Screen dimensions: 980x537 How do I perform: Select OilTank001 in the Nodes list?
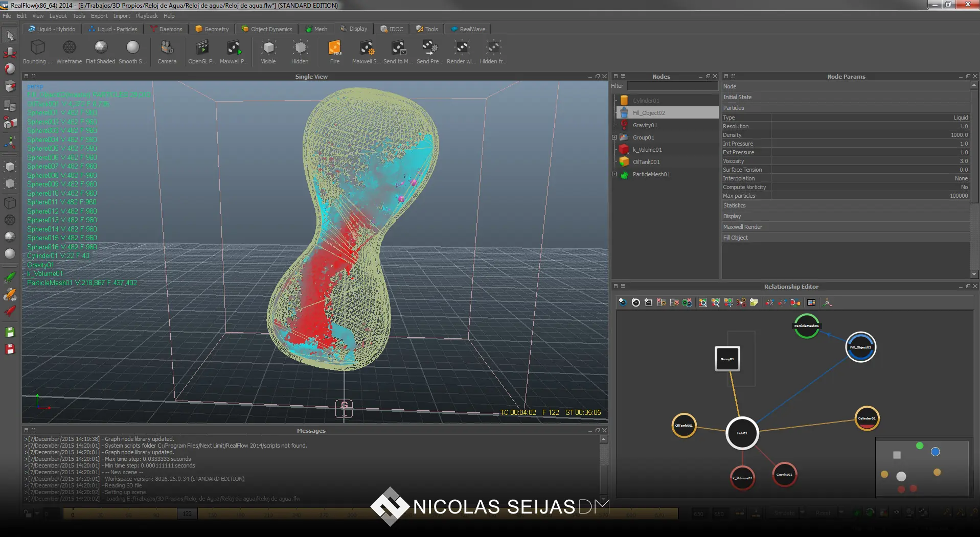point(646,162)
